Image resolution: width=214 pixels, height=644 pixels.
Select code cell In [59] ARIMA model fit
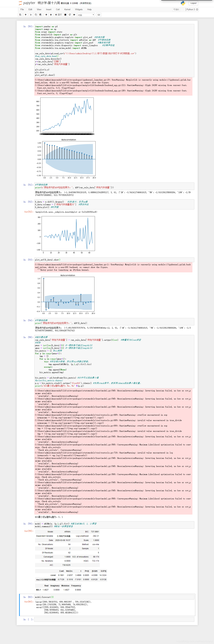click(114, 525)
